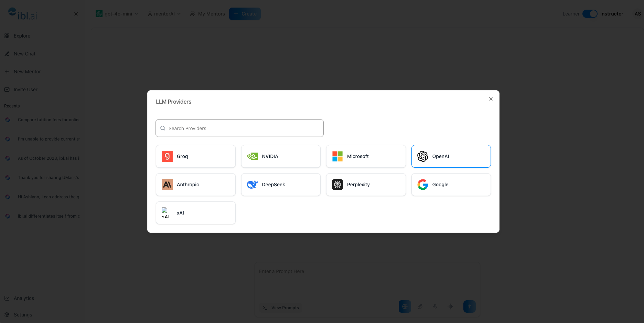This screenshot has height=323, width=644.
Task: Go to Analytics in the sidebar
Action: pos(24,298)
